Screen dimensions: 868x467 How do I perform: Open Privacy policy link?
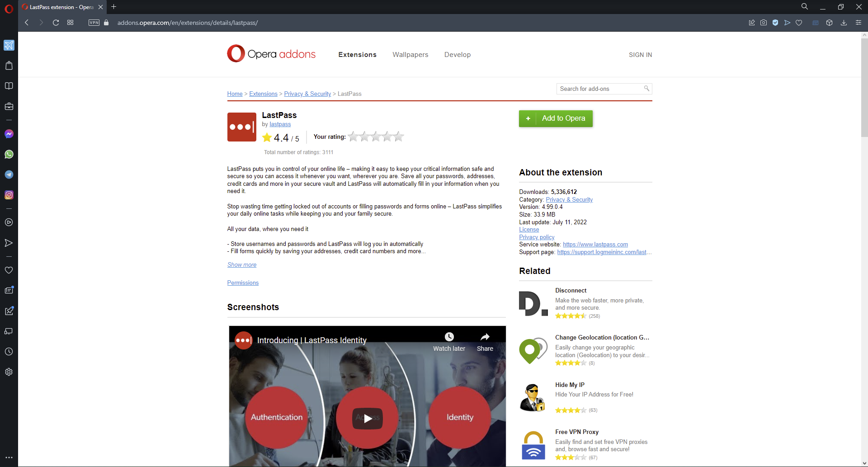click(537, 237)
